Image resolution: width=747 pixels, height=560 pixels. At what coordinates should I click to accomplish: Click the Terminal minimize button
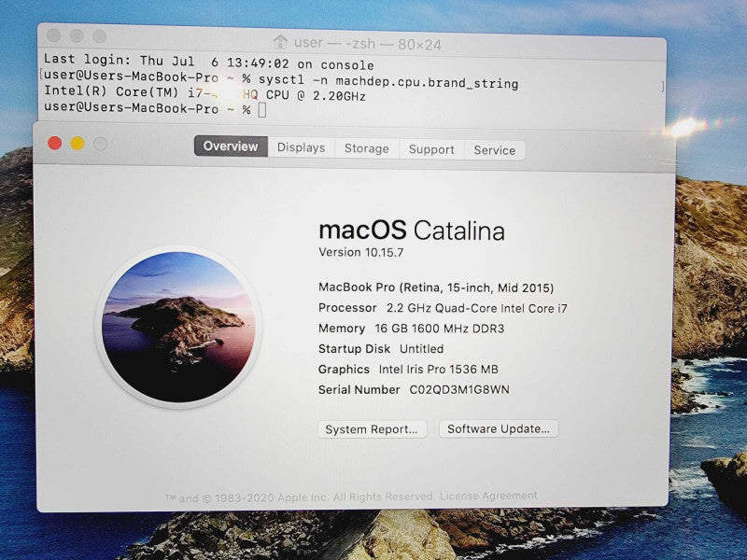pos(77,35)
